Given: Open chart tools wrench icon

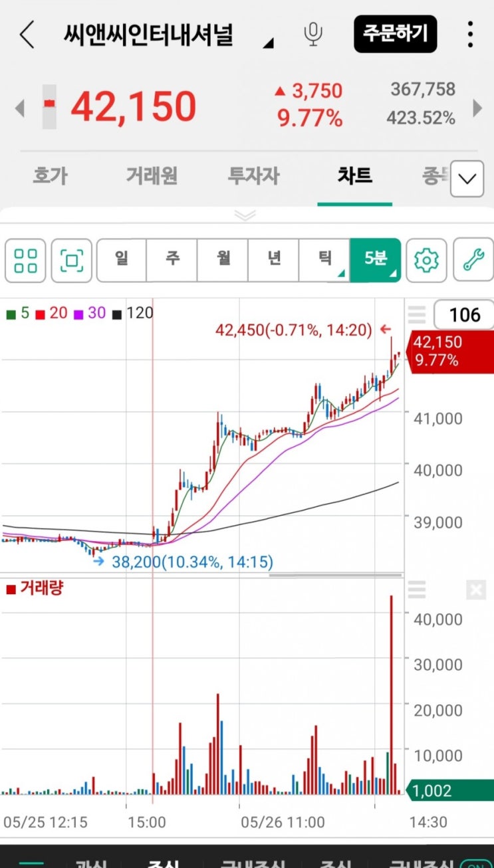Looking at the screenshot, I should [x=473, y=260].
